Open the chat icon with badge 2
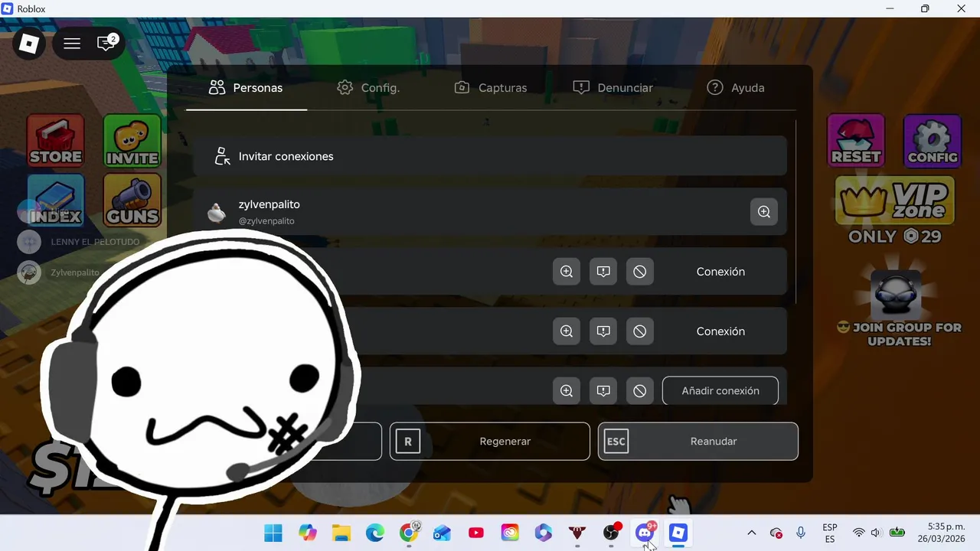980x551 pixels. pos(107,43)
